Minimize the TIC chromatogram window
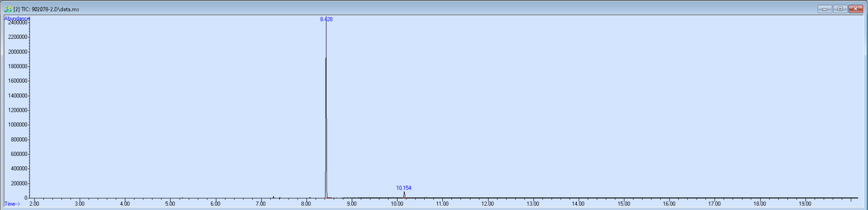Screen dimensions: 868x210 825,9
